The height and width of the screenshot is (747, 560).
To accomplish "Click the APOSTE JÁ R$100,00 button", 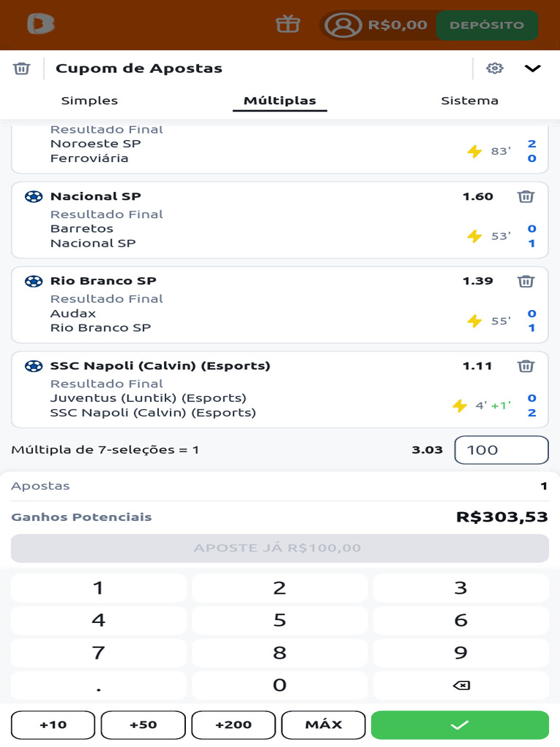I will pos(280,548).
